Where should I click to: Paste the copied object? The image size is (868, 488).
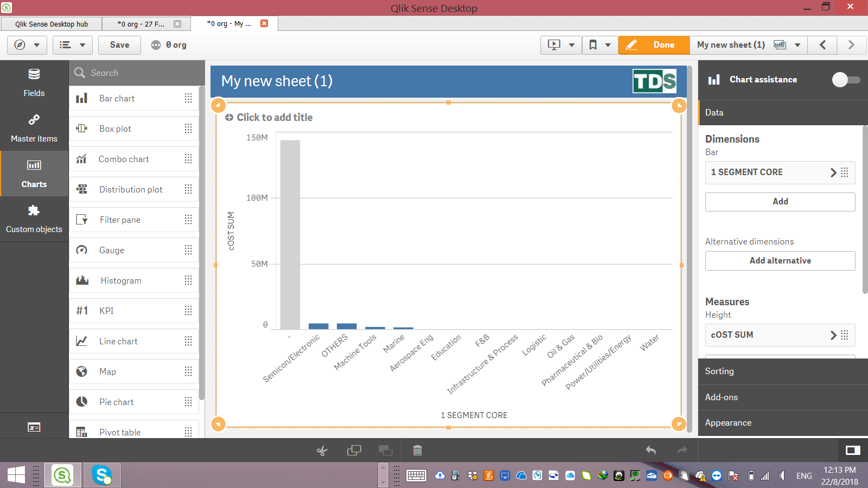(x=386, y=451)
